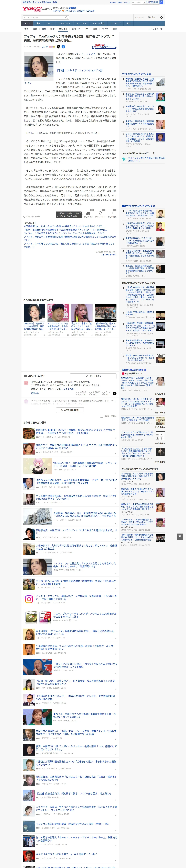Viewport: 186px width, 868px height.
Task: Open the 新千歳空港 video thumbnail in recommended row
Action: (106, 313)
